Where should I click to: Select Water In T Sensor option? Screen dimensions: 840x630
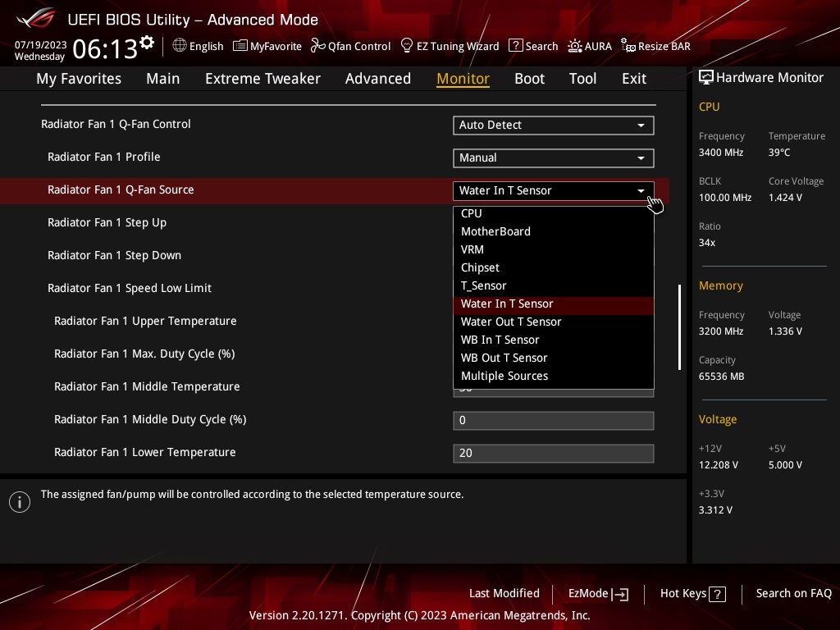click(554, 304)
